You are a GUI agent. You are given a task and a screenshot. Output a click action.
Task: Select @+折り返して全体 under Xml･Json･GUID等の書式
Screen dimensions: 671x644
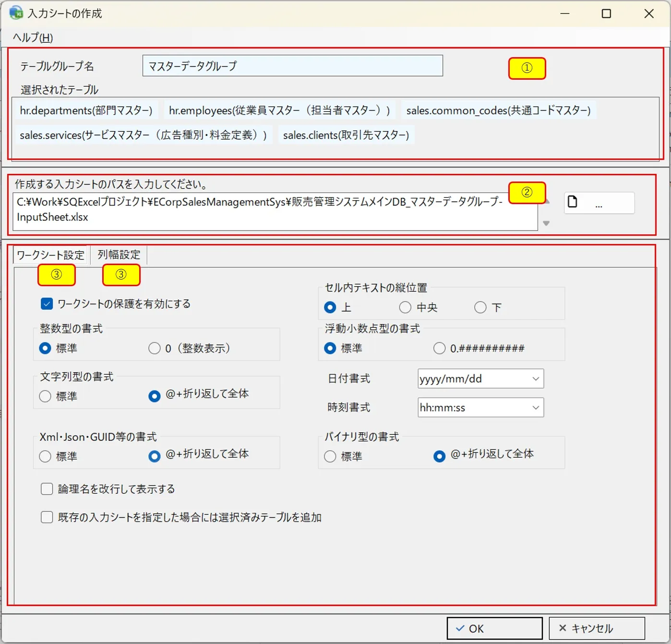(199, 455)
